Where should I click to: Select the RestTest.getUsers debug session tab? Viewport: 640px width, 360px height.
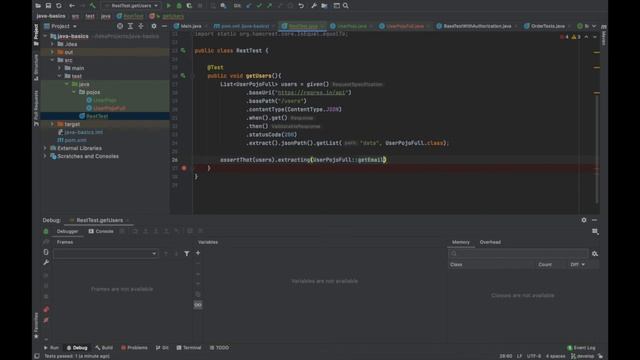(99, 220)
